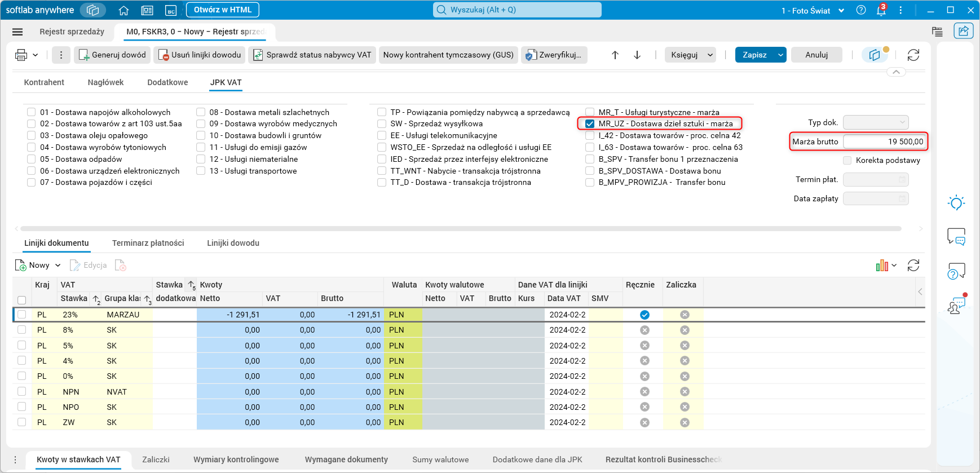This screenshot has width=980, height=473.
Task: Expand the Księguj dropdown
Action: pos(710,55)
